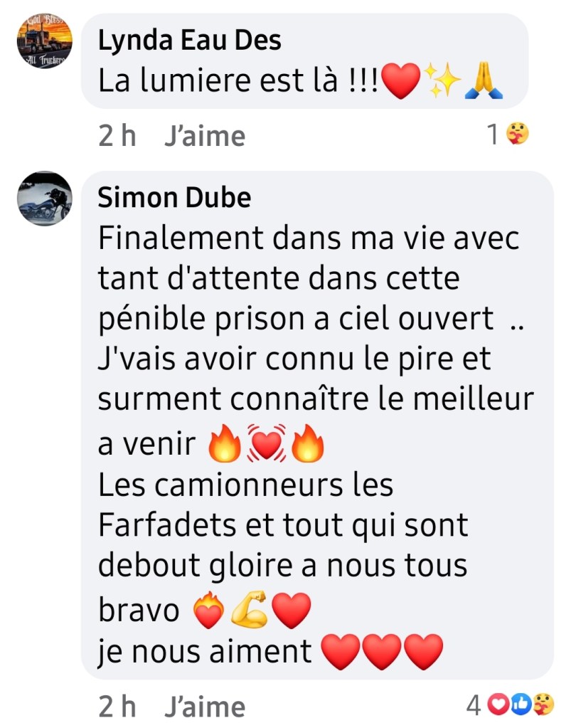
Task: Open care reaction icon on Lynda's comment
Action: coord(517,134)
